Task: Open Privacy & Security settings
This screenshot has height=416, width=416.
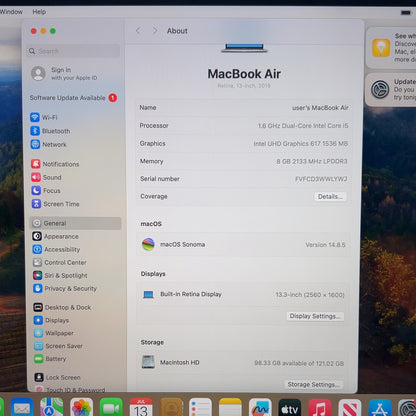Action: [65, 288]
